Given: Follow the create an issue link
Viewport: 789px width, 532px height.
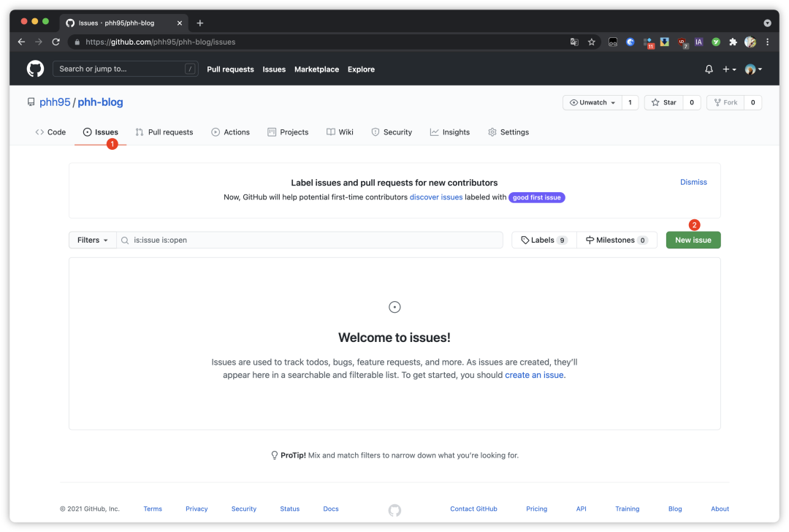Looking at the screenshot, I should coord(533,374).
